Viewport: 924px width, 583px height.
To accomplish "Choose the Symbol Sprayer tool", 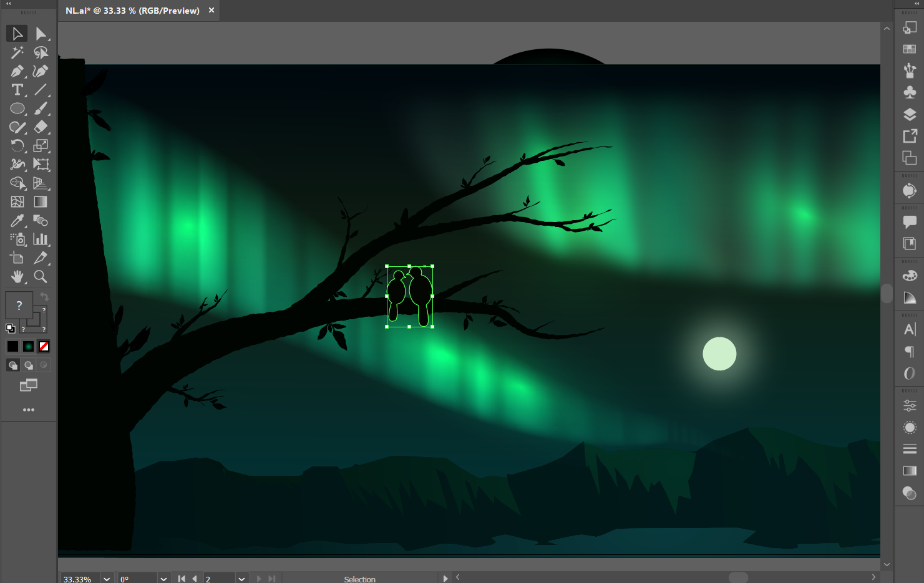I will coord(17,239).
